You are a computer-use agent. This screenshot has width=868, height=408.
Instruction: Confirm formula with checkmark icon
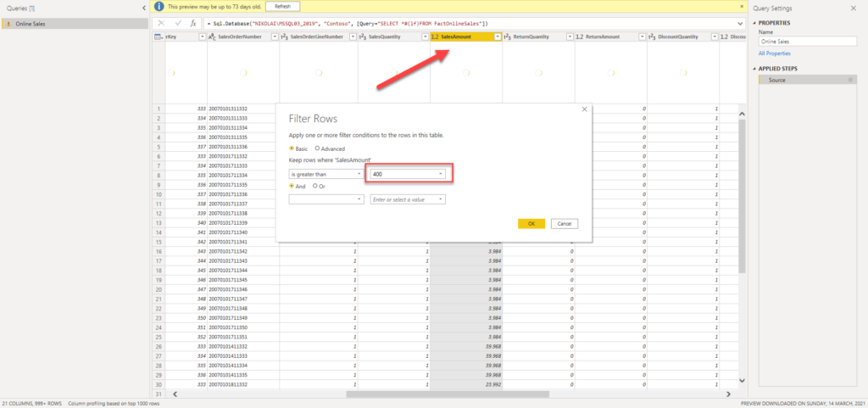tap(178, 23)
